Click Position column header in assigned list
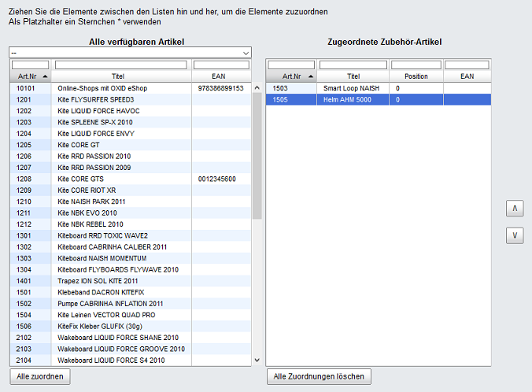The height and width of the screenshot is (392, 532). click(416, 76)
